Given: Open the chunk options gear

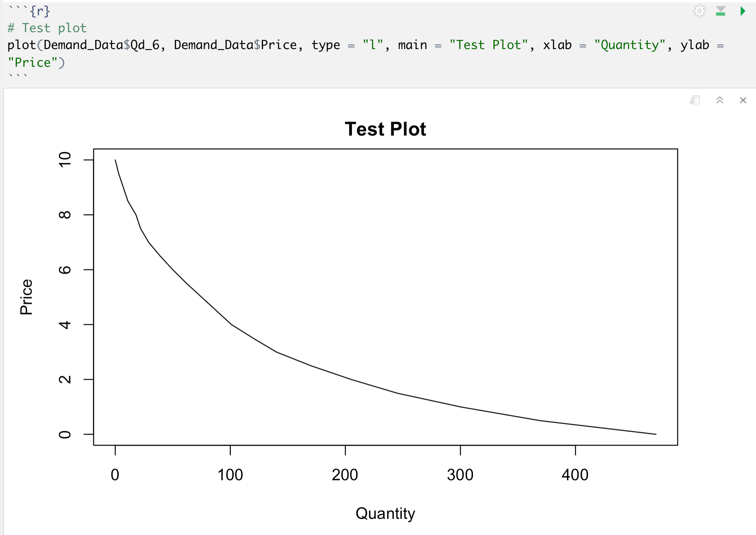Looking at the screenshot, I should pyautogui.click(x=699, y=11).
